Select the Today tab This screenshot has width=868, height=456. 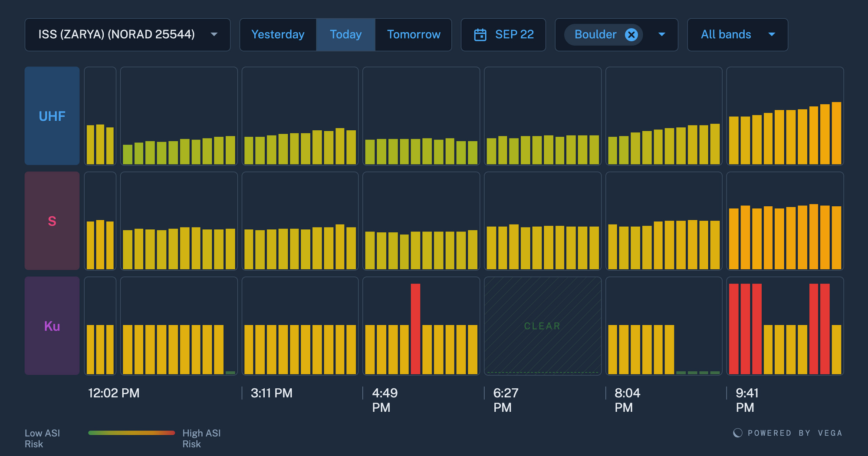tap(345, 35)
